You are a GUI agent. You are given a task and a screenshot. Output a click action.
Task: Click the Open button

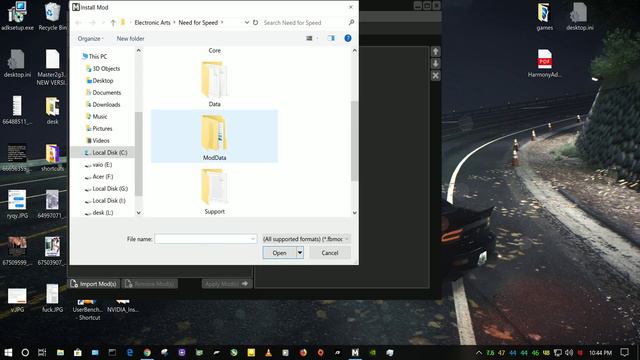(279, 253)
